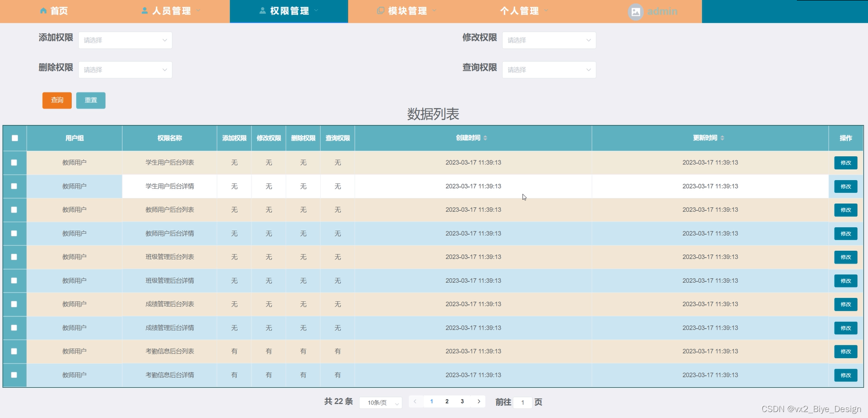The height and width of the screenshot is (418, 868).
Task: Click the orange 查询 button
Action: pyautogui.click(x=57, y=100)
